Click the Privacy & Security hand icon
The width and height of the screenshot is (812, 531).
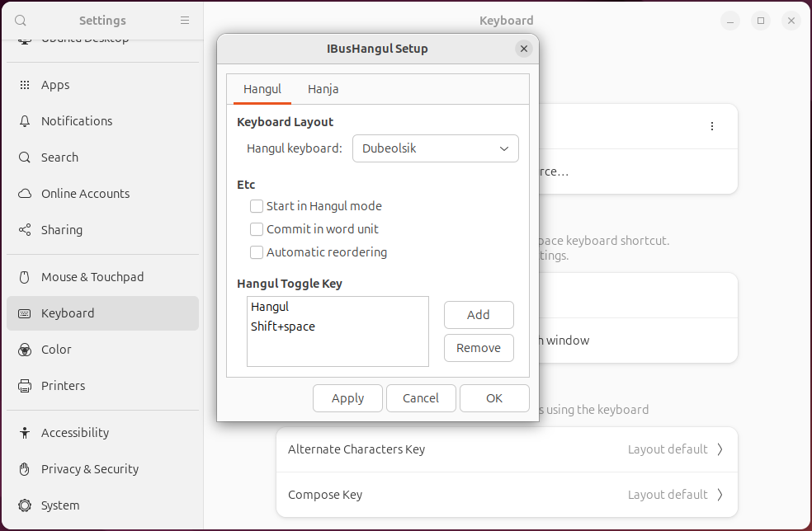[x=24, y=469]
